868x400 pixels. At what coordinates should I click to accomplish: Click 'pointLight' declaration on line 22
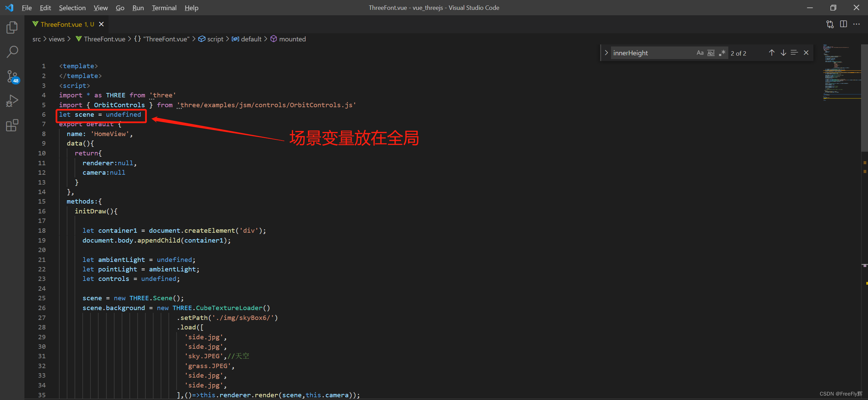click(118, 269)
